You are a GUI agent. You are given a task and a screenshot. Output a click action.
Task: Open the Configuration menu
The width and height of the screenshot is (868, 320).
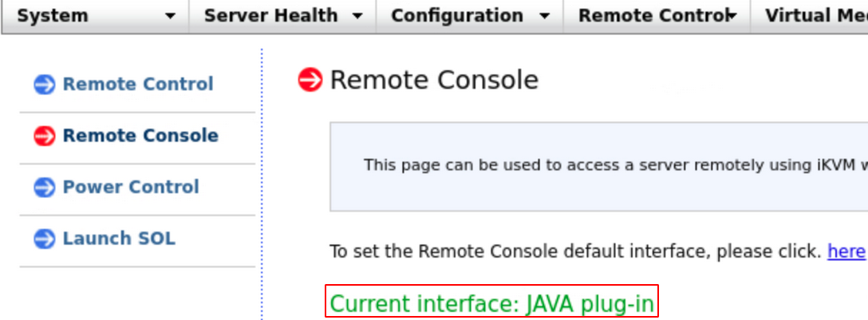[x=457, y=16]
